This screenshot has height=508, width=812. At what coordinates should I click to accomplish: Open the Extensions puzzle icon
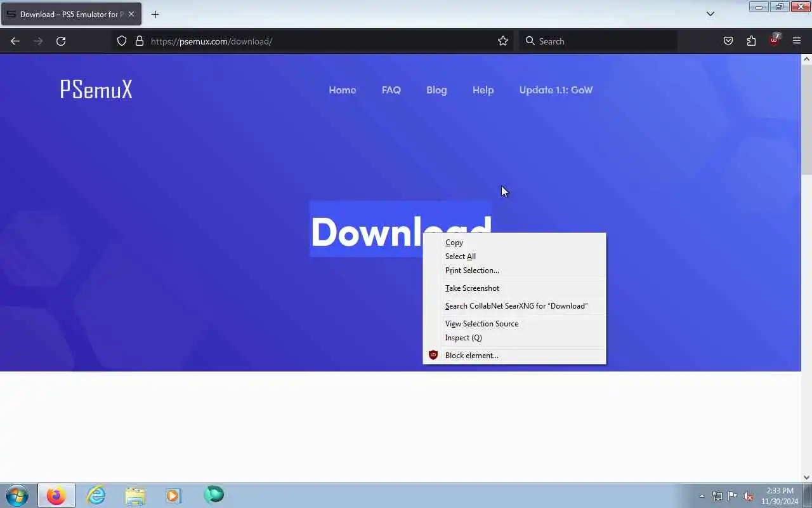tap(751, 41)
